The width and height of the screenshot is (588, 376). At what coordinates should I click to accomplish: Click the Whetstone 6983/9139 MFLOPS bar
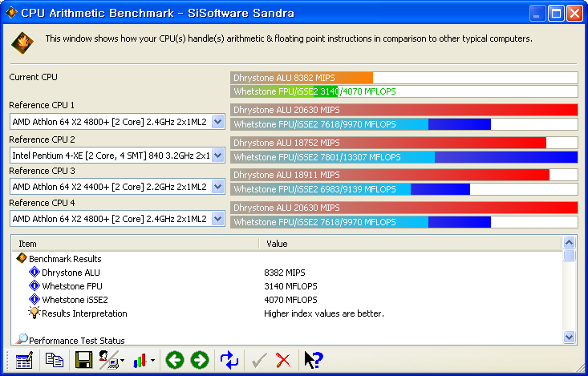[x=403, y=189]
